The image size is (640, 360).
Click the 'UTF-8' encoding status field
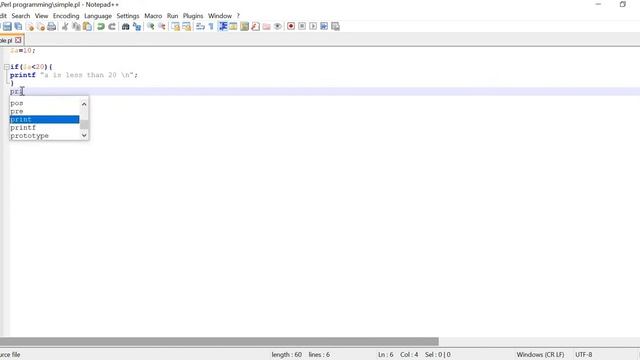[x=584, y=355]
